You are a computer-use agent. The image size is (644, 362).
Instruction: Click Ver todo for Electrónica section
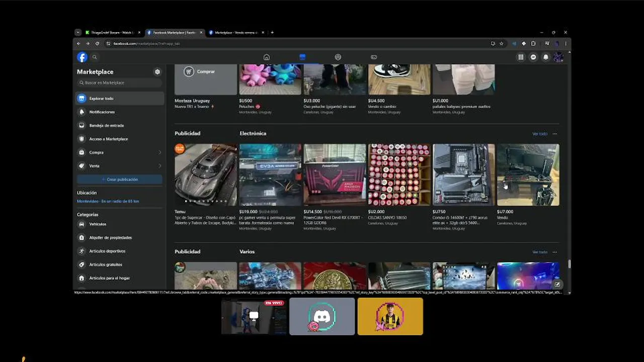pyautogui.click(x=540, y=134)
